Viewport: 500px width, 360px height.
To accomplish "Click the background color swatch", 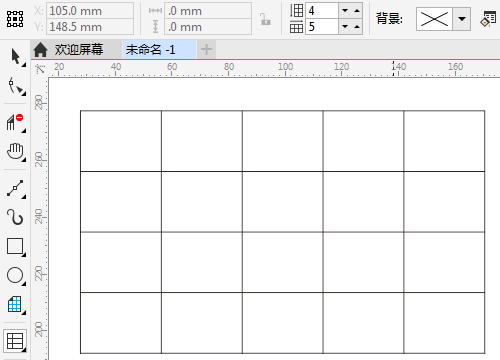I will click(434, 19).
